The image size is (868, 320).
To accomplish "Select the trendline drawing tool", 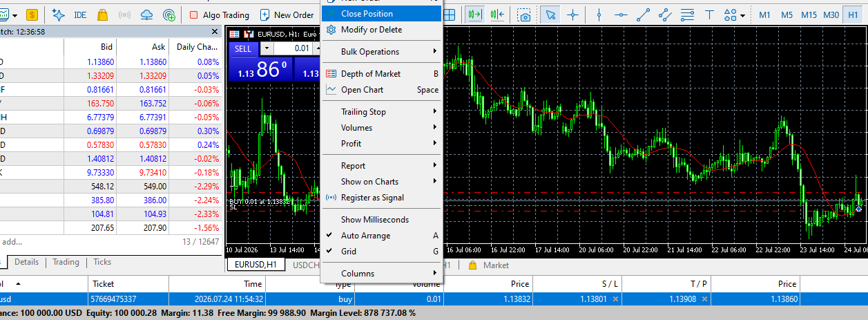I will coord(643,15).
